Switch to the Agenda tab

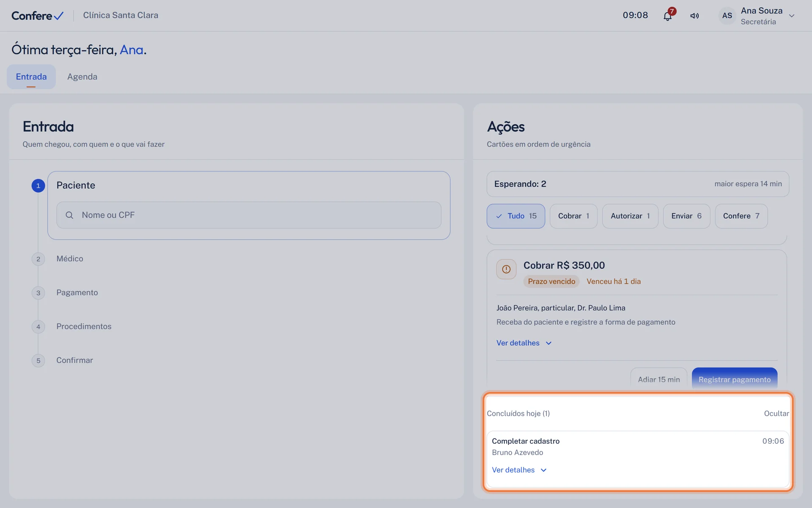coord(82,77)
